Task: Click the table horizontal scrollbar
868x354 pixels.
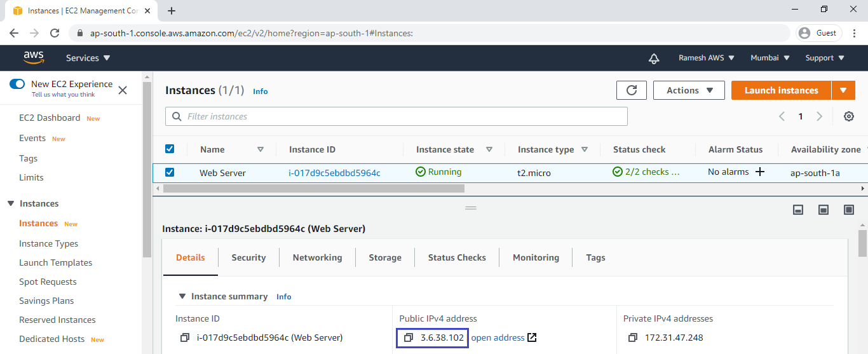Action: pyautogui.click(x=314, y=188)
